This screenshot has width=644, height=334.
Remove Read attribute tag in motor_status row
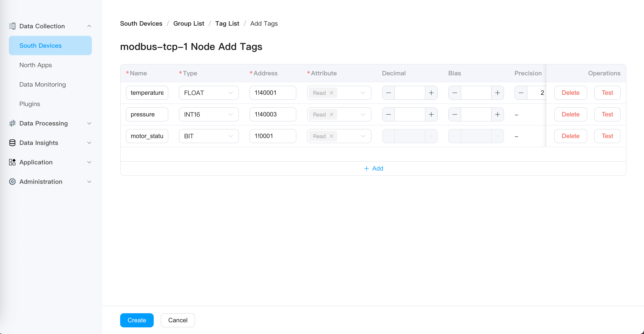[x=331, y=136]
